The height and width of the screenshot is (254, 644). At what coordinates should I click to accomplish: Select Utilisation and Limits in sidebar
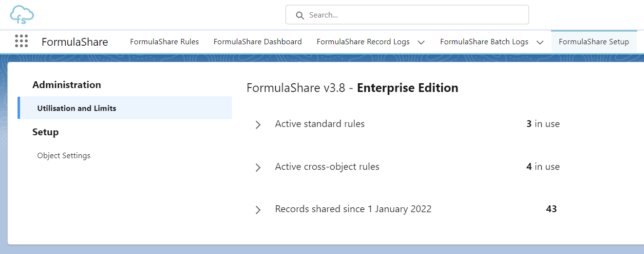coord(76,108)
